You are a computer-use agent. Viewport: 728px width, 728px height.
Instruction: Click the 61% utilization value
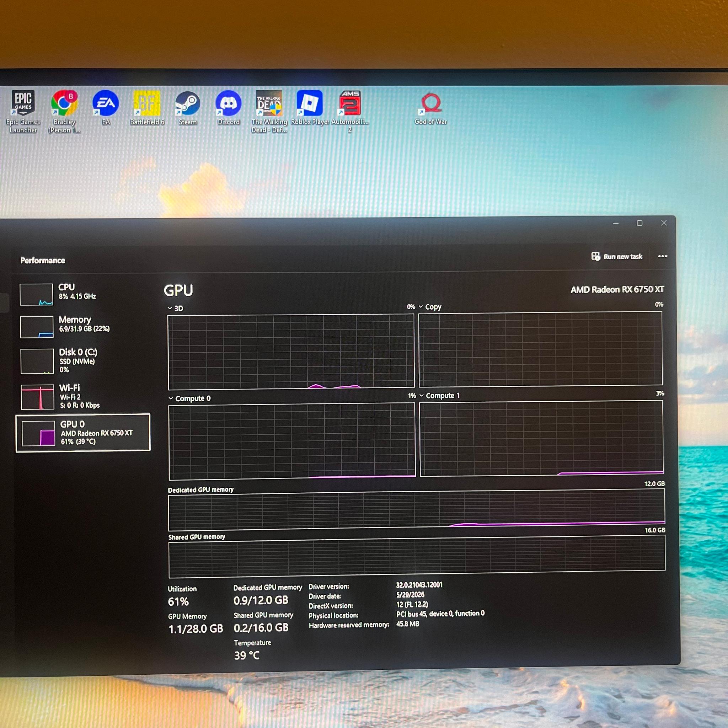(178, 602)
